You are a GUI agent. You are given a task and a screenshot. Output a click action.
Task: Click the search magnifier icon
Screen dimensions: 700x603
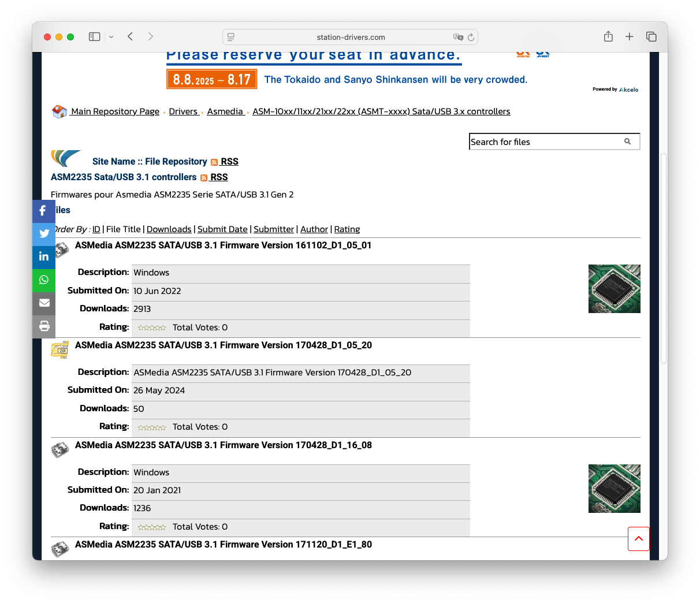[x=627, y=142]
